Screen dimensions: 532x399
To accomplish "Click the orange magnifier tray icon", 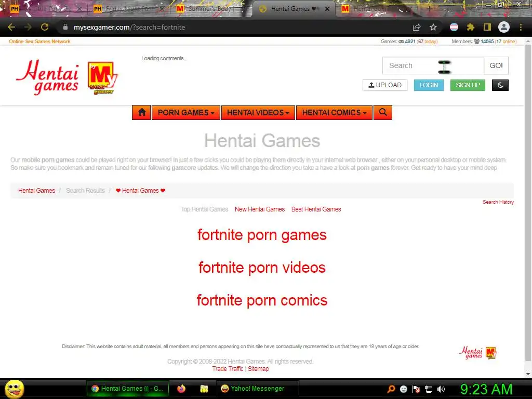I will tap(391, 389).
